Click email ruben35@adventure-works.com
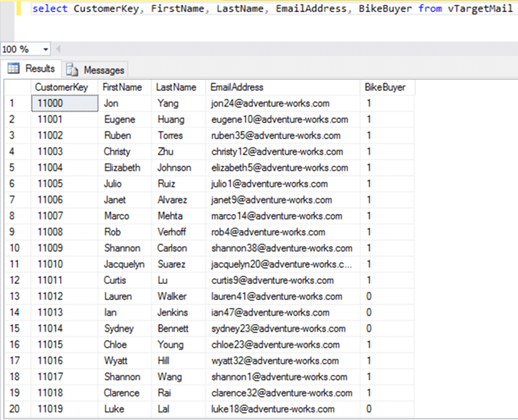 276,135
